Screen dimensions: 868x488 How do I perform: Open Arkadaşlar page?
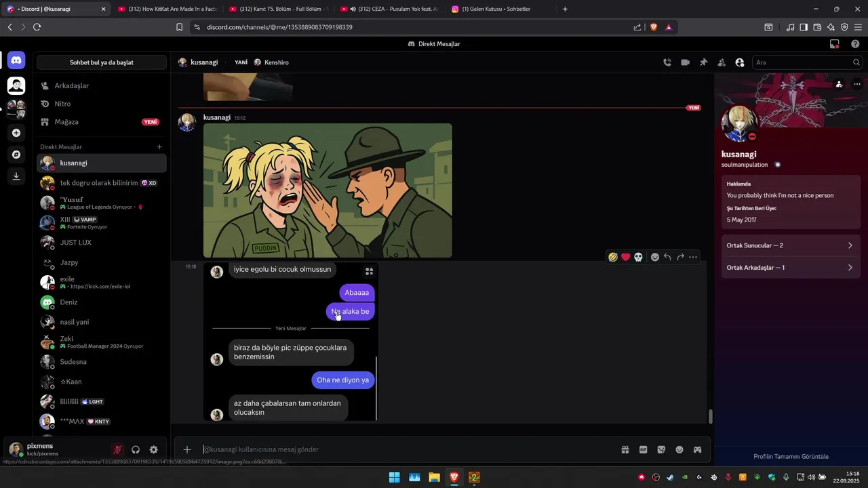click(x=102, y=86)
